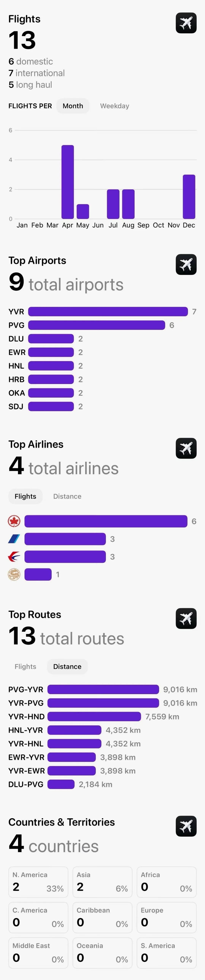Switch flights chart to Weekday view
Viewport: 205px width, 980px height.
[115, 106]
